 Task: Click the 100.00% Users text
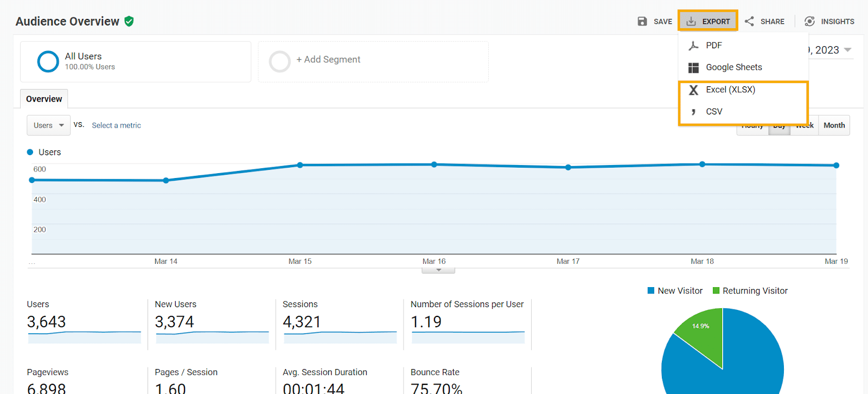point(90,67)
